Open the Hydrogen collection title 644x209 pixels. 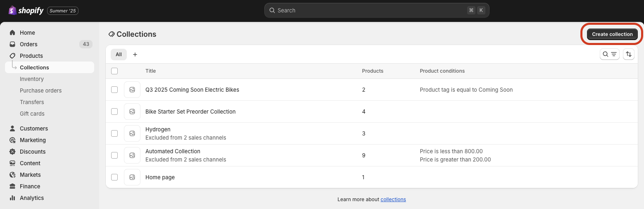point(158,129)
